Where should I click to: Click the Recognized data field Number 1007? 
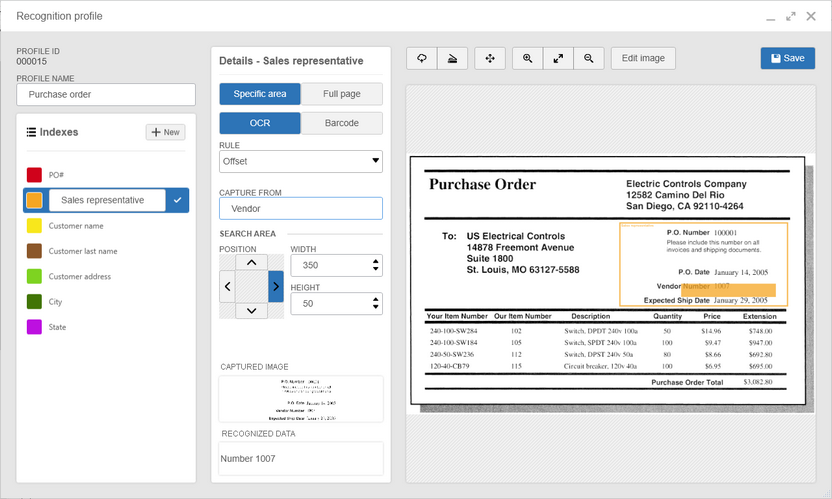click(x=301, y=459)
